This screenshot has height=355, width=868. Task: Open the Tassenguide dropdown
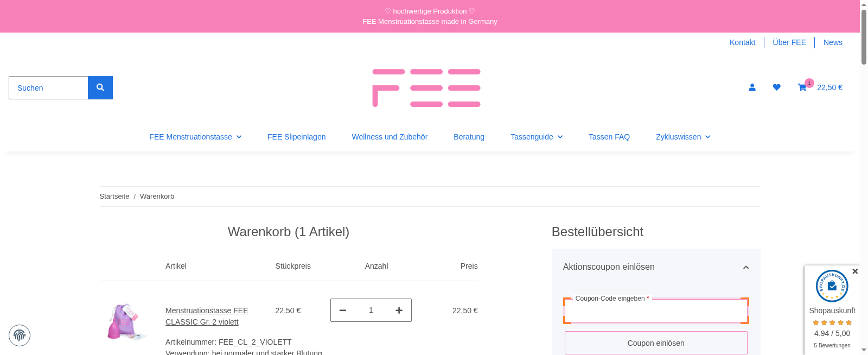536,137
